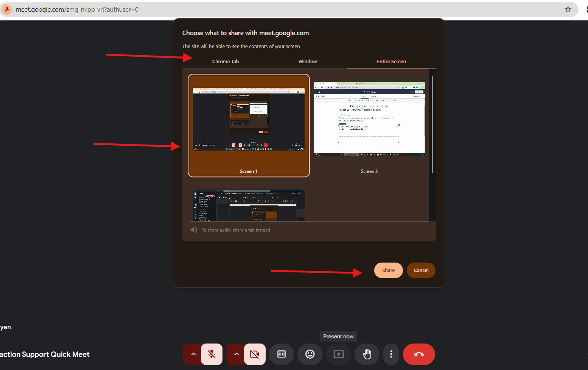Click the Present now screen share icon
This screenshot has height=370, width=588.
point(339,354)
